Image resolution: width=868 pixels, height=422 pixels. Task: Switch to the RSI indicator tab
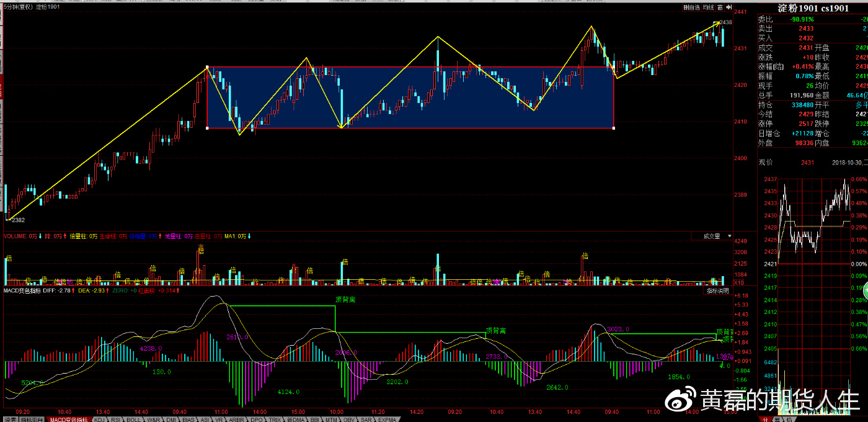(115, 420)
